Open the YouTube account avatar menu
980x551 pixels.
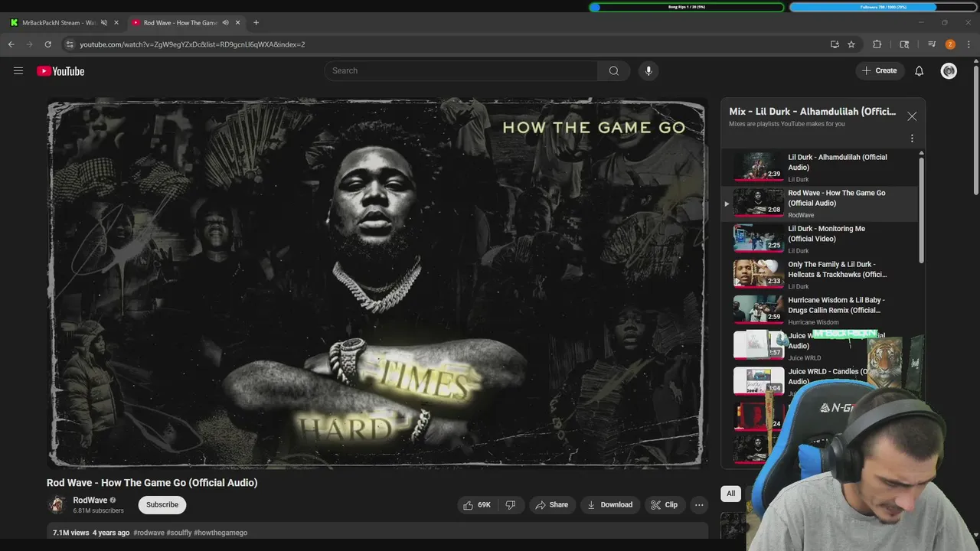949,70
